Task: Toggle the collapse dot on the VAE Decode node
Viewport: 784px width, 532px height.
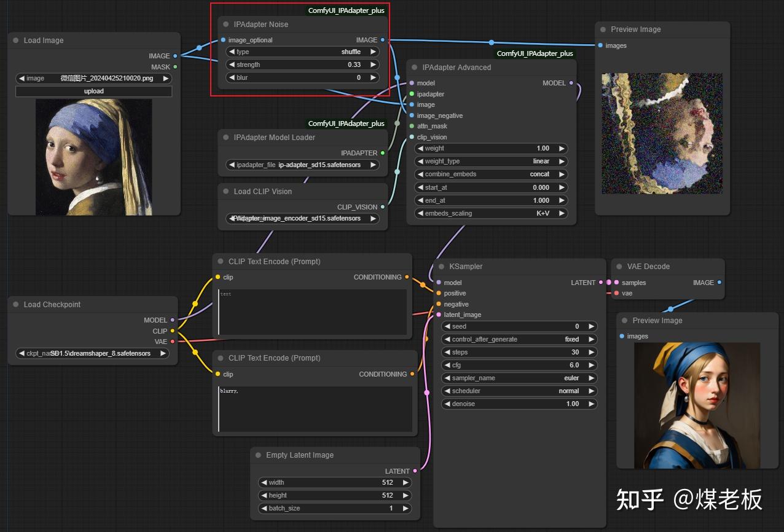Action: 619,267
